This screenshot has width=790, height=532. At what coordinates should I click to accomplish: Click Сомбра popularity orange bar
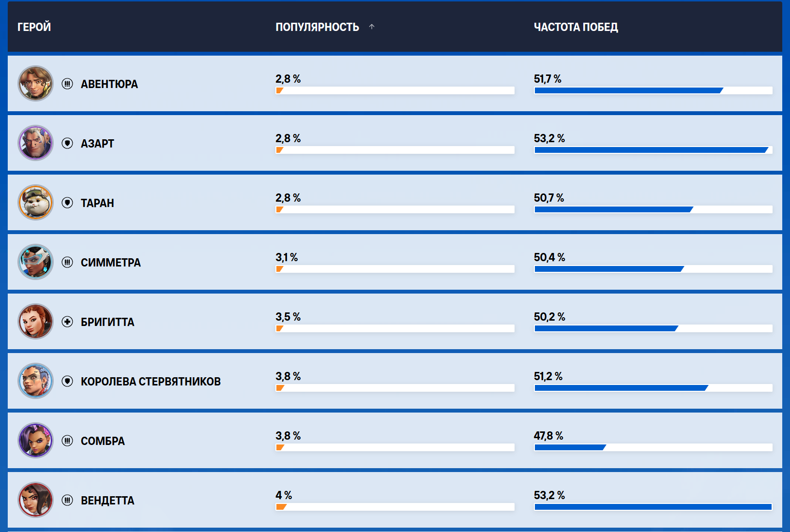pos(280,447)
